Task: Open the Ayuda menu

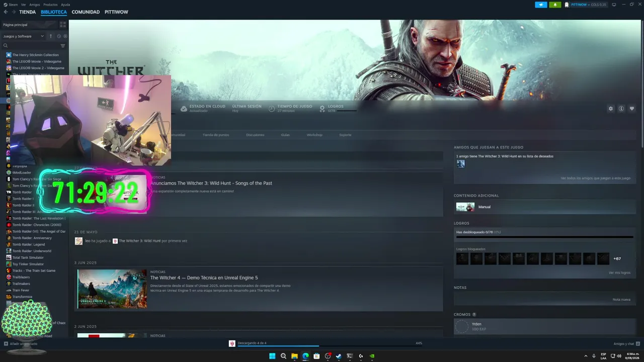Action: point(65,5)
